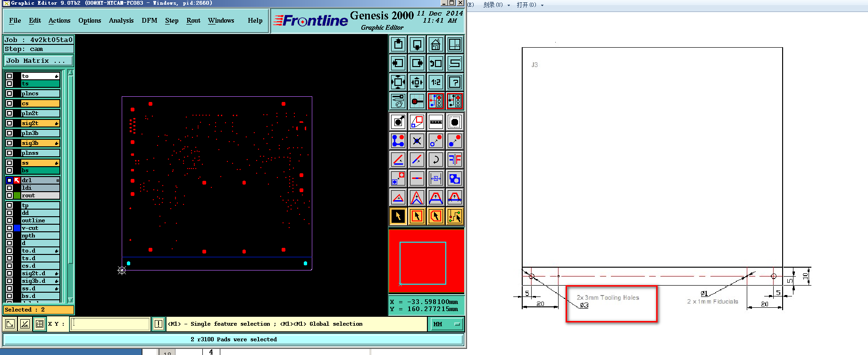Select the plncs layer name
This screenshot has width=868, height=355.
(x=41, y=93)
